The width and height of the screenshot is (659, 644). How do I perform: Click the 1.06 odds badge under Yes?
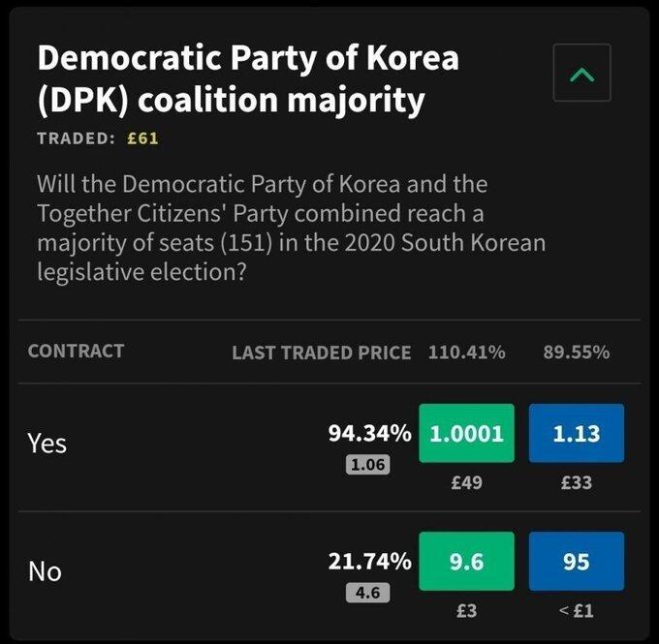click(x=367, y=465)
